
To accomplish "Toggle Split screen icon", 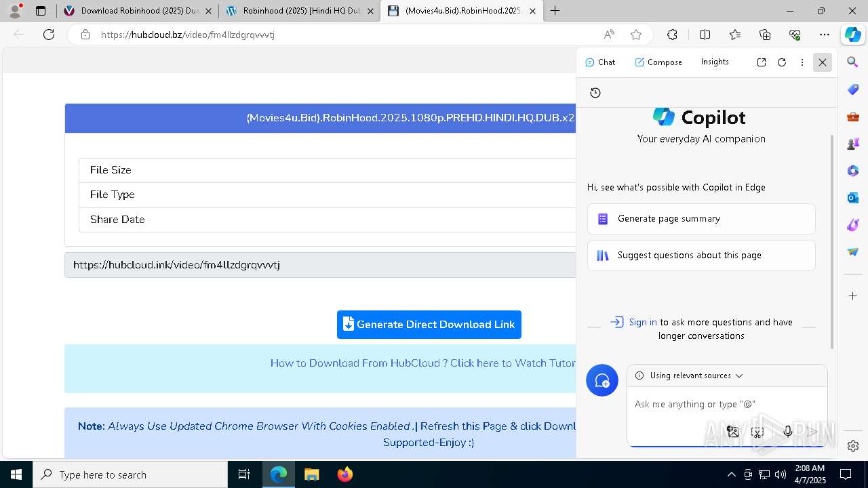I will (705, 35).
